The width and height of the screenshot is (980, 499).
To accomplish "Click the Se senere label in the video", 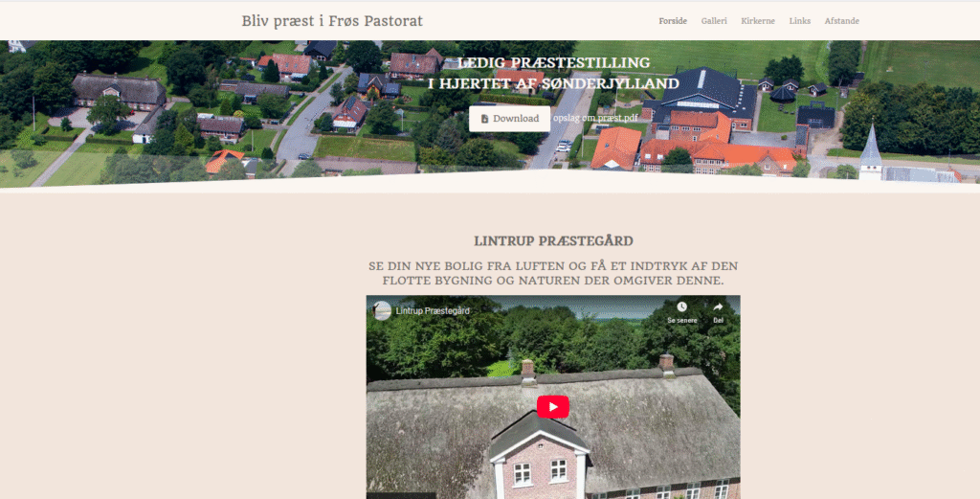I will [x=681, y=320].
